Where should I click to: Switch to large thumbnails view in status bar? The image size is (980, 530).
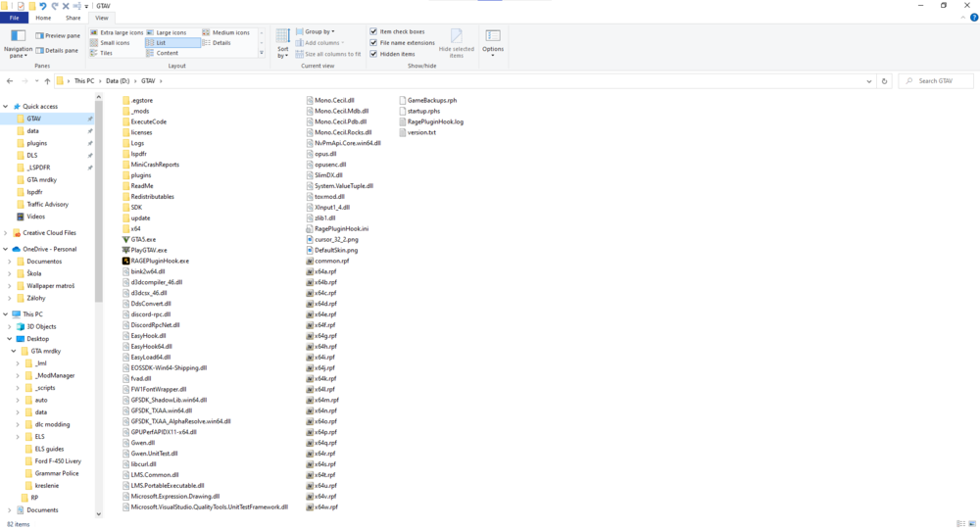(x=972, y=524)
